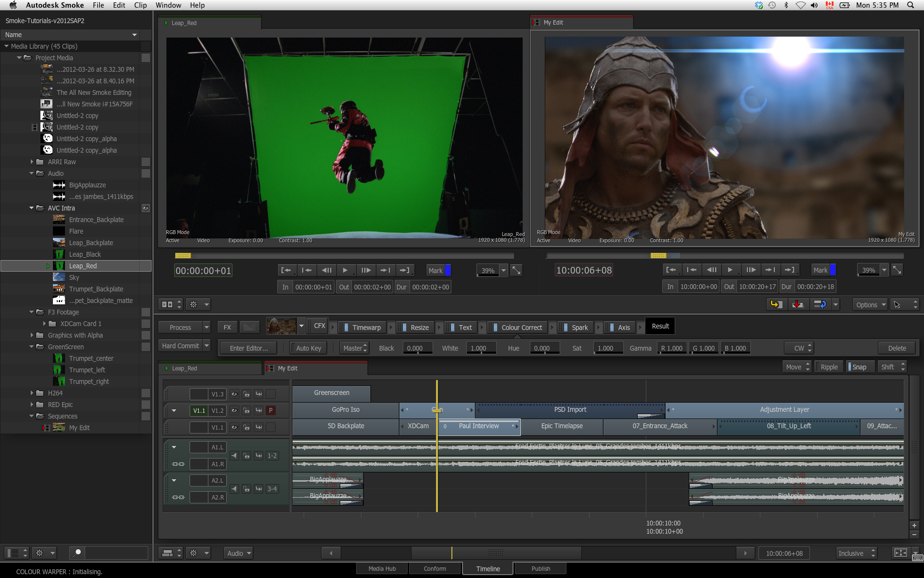
Task: Toggle the Ripple editing mode
Action: (x=829, y=367)
